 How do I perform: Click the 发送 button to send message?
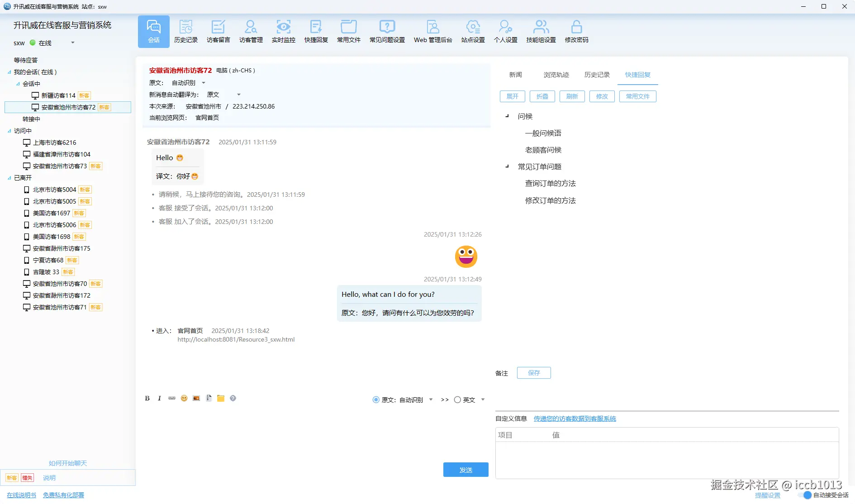[465, 470]
